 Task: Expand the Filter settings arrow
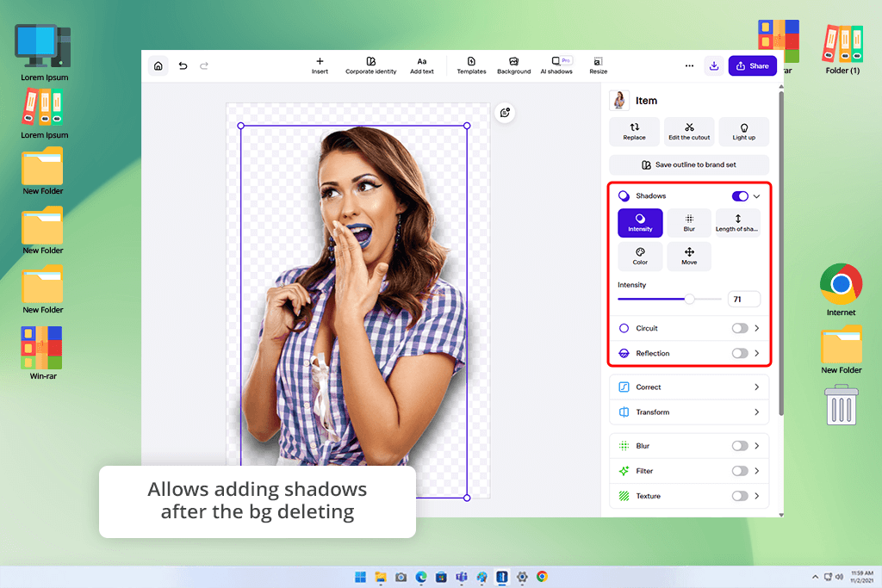point(756,471)
